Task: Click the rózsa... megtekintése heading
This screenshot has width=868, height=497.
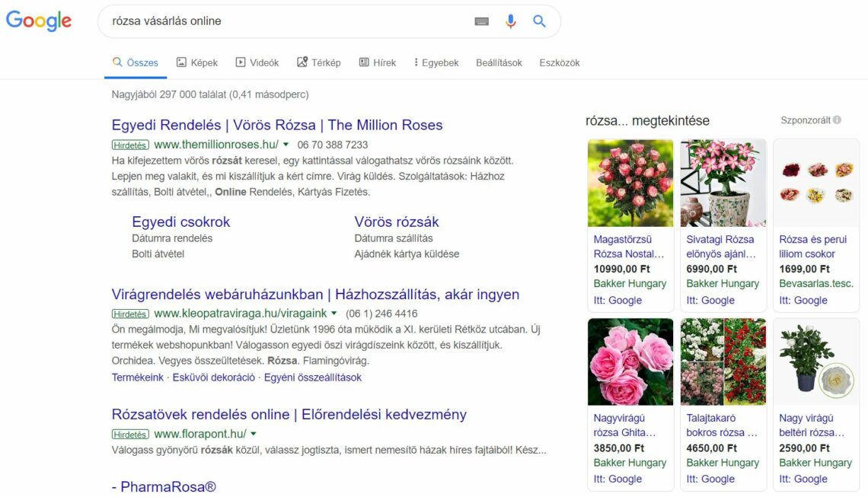Action: (647, 121)
